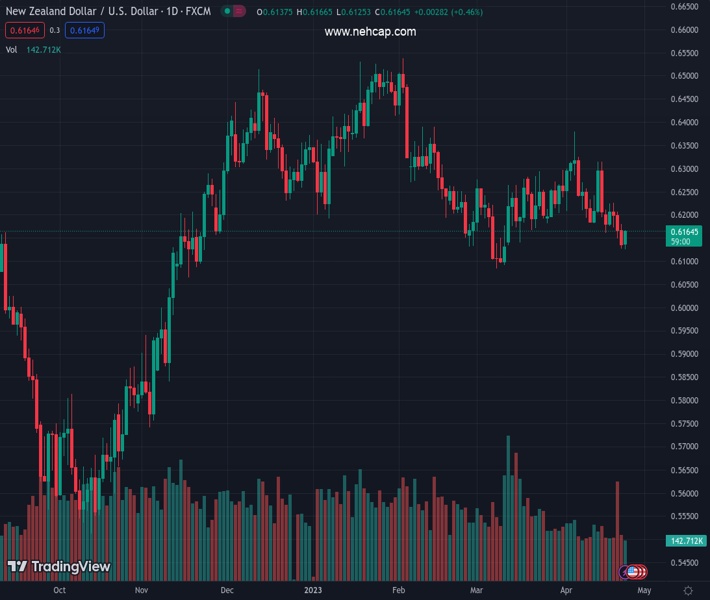Viewport: 710px width, 600px height.
Task: Click the May label on time axis
Action: point(644,590)
